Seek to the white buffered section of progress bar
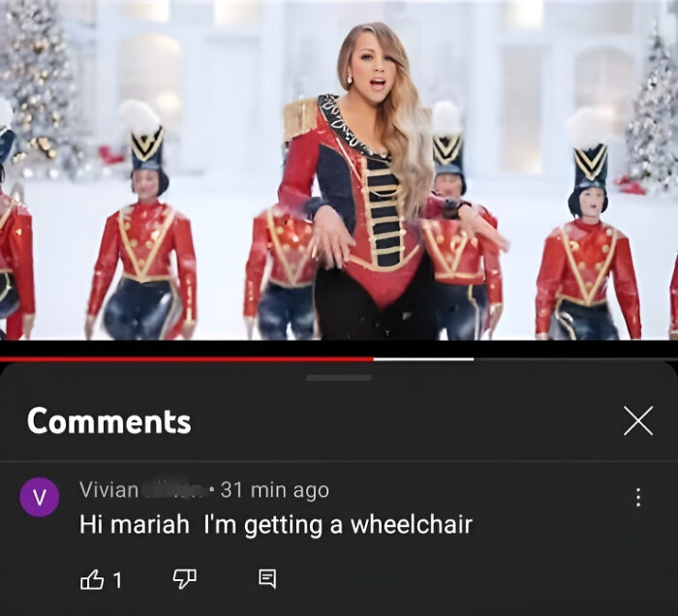Screen dimensions: 678x616 [x=423, y=358]
